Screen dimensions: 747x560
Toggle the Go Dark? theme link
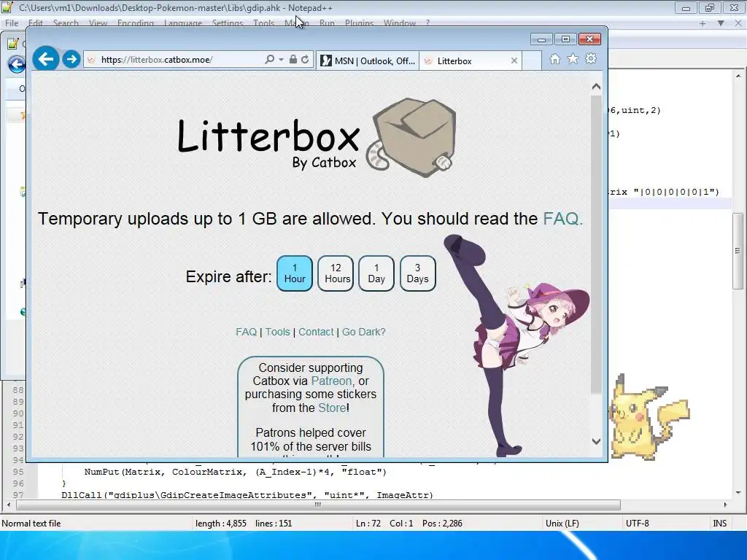(363, 332)
